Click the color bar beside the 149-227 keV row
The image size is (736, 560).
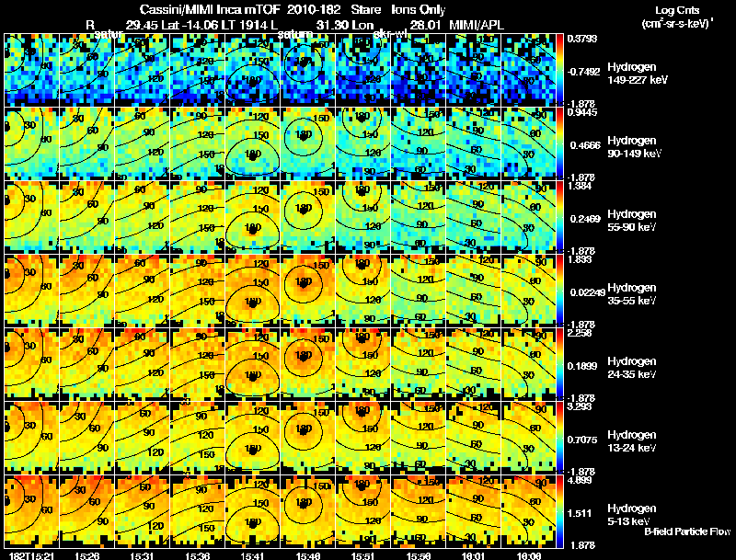(x=559, y=70)
